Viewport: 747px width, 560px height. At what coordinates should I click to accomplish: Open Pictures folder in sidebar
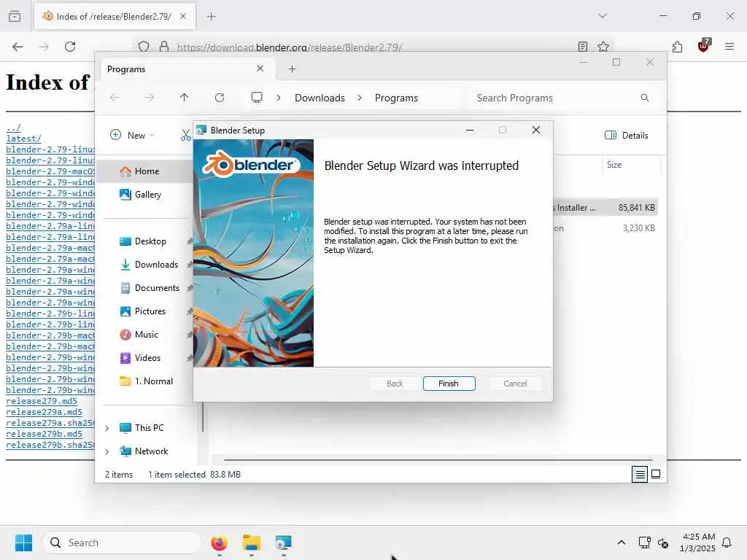[150, 311]
